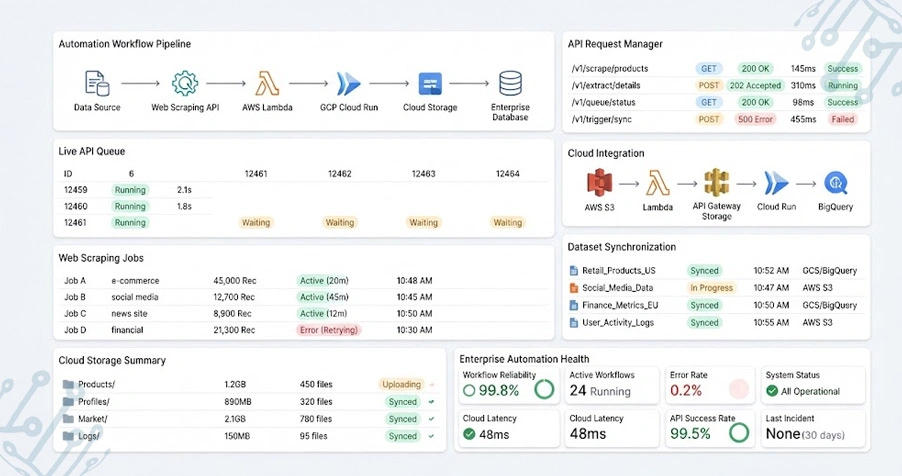
Task: Click the Synced badge for Retail_Products_US
Action: pyautogui.click(x=704, y=271)
